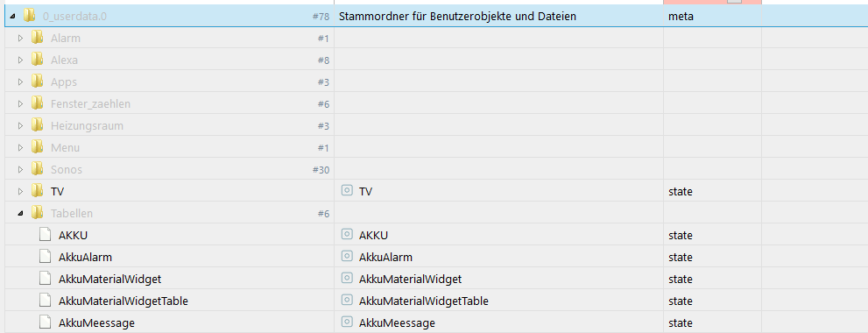Click the state icon beside AkkuMeessage name
Screen dimensions: 868x333
coord(347,322)
